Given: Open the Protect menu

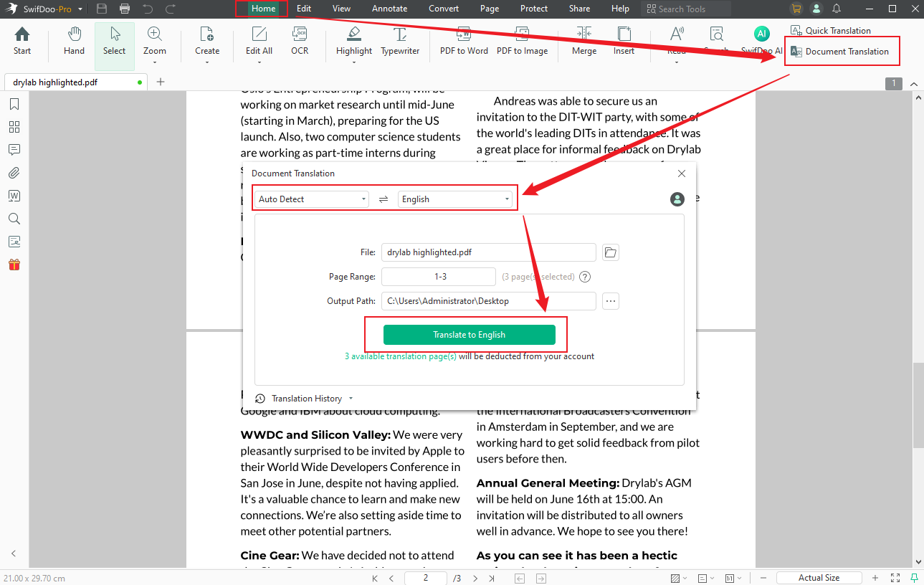Looking at the screenshot, I should [533, 9].
